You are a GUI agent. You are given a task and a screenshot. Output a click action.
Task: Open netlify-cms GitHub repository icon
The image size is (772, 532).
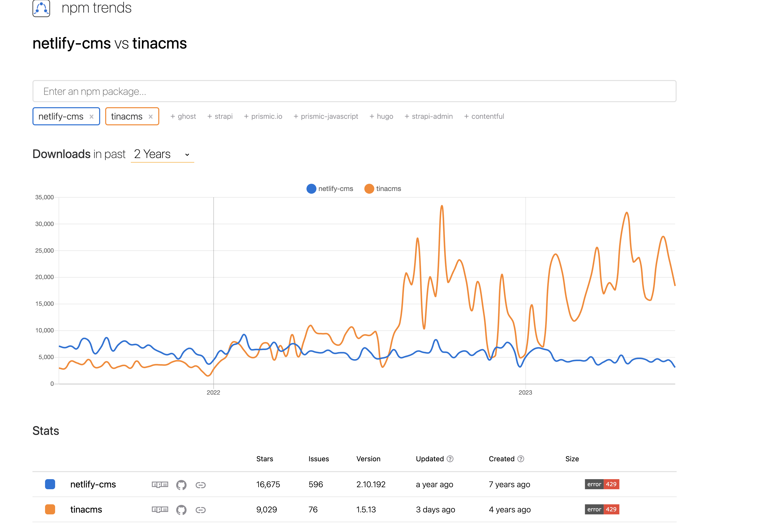coord(181,485)
